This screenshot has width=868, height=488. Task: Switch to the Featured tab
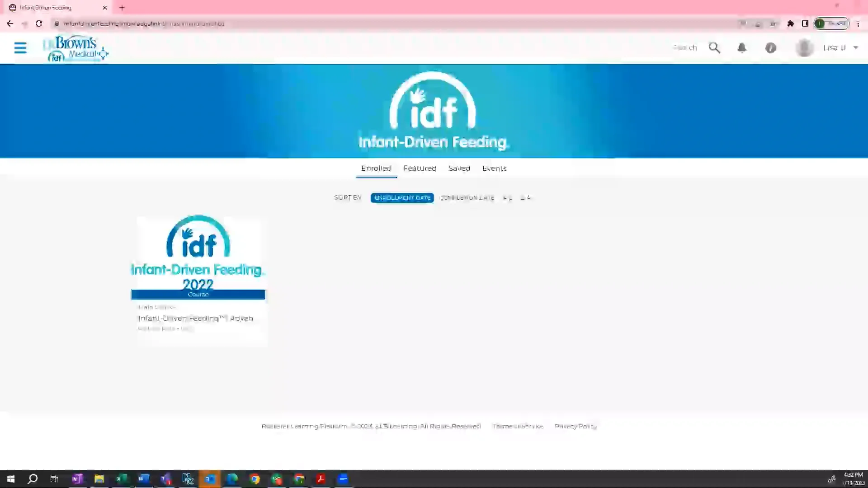pos(420,168)
